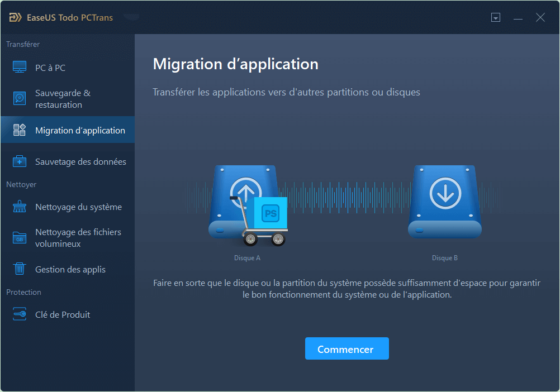
Task: Click the Clé de Produit key icon
Action: coord(20,314)
